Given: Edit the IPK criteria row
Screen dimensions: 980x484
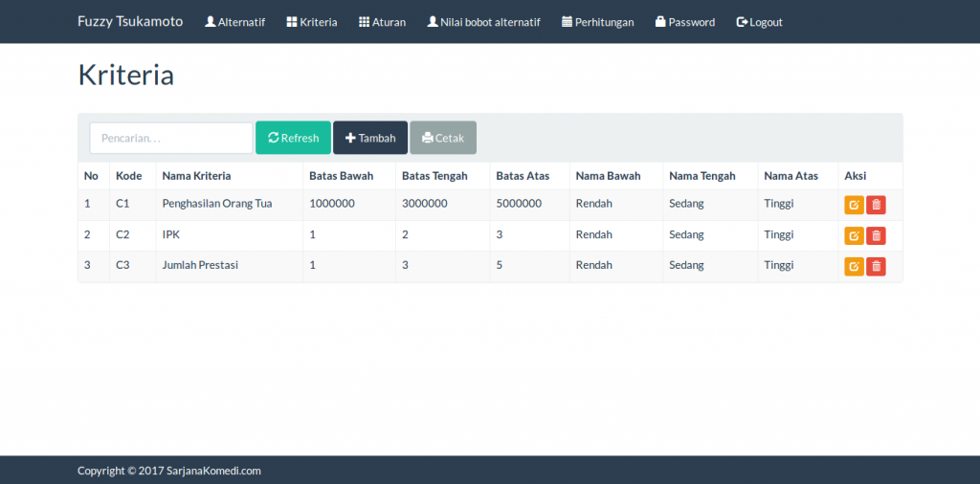Looking at the screenshot, I should [854, 235].
